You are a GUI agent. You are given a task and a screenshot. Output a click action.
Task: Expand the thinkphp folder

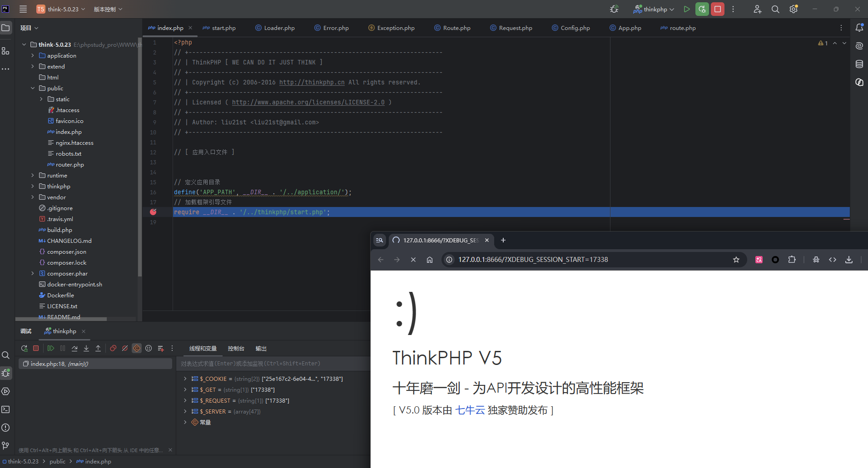33,186
